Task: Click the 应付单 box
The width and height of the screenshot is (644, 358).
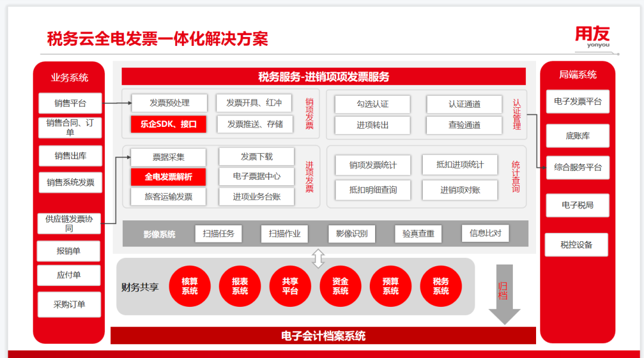Action: click(69, 275)
